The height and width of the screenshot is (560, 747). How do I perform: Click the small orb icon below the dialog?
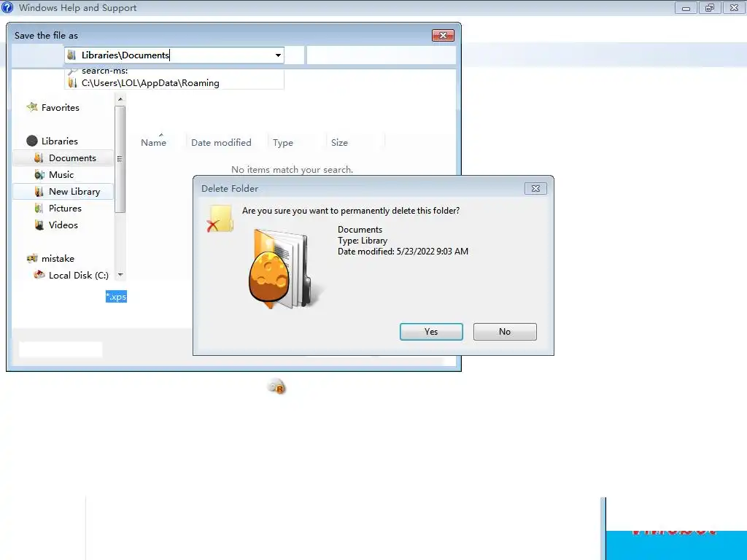pos(277,386)
